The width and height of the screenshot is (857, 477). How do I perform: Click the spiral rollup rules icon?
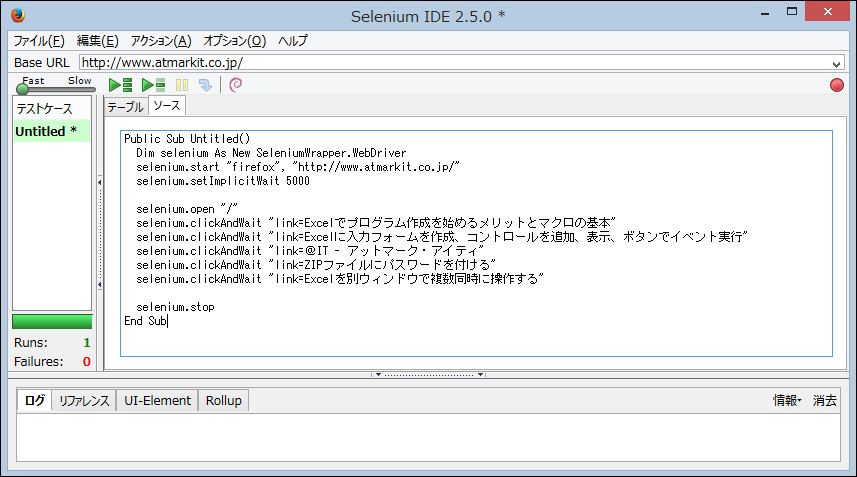pos(236,86)
